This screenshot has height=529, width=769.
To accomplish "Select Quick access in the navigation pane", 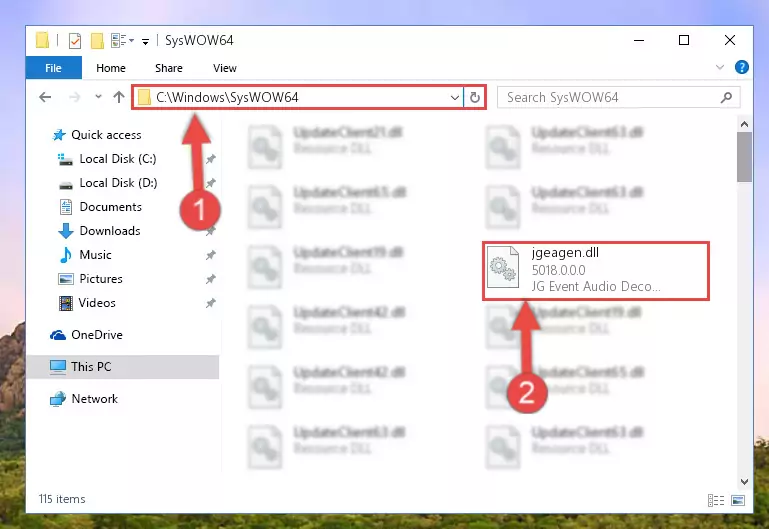I will 106,135.
